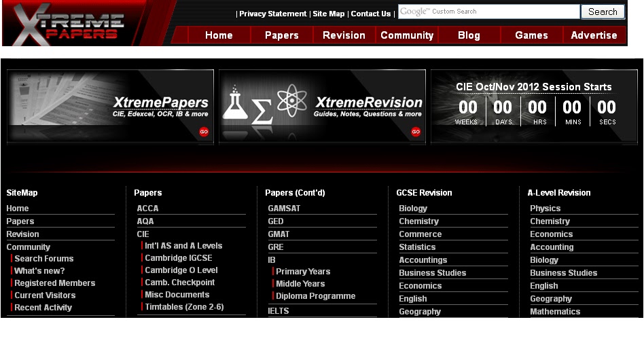Open Middle Years link under IB
The height and width of the screenshot is (343, 644).
point(300,284)
